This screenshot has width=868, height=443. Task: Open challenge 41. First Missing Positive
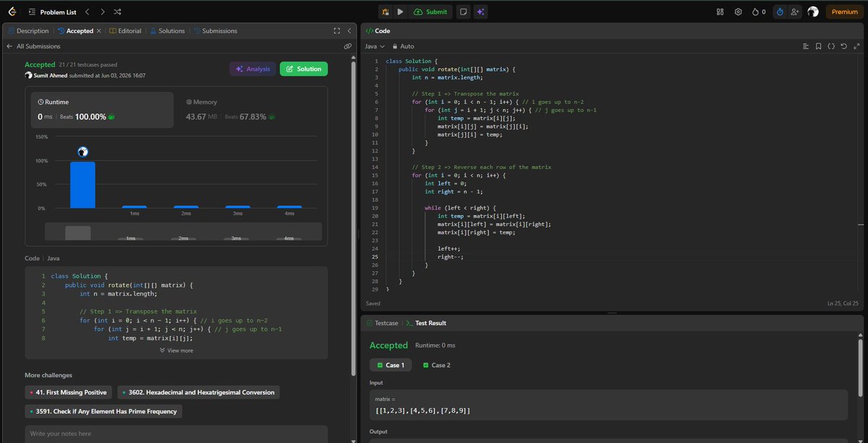[68, 392]
